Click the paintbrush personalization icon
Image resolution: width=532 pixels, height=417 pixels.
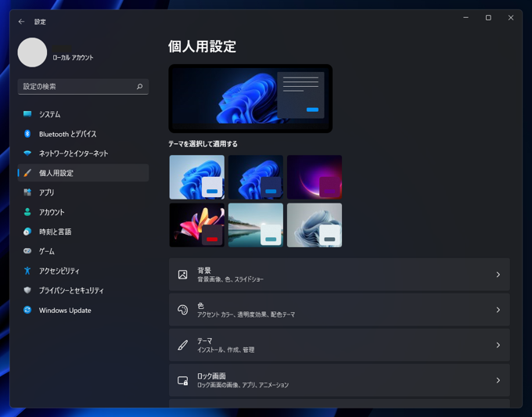click(27, 173)
